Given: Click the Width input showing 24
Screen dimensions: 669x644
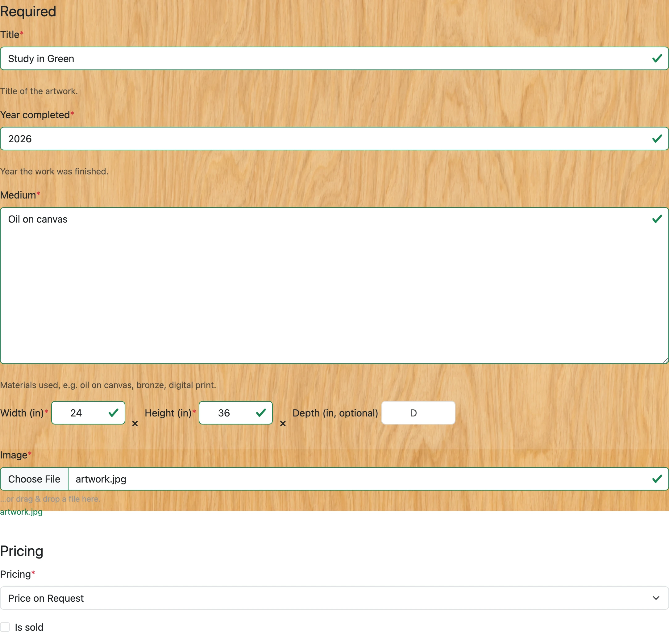Looking at the screenshot, I should [88, 413].
